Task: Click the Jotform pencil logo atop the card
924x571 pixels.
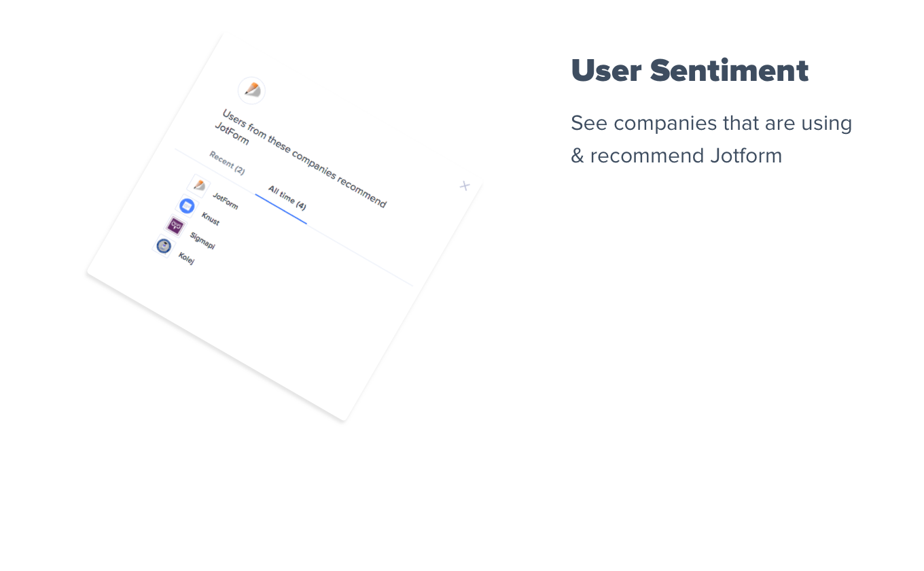Action: pyautogui.click(x=251, y=90)
